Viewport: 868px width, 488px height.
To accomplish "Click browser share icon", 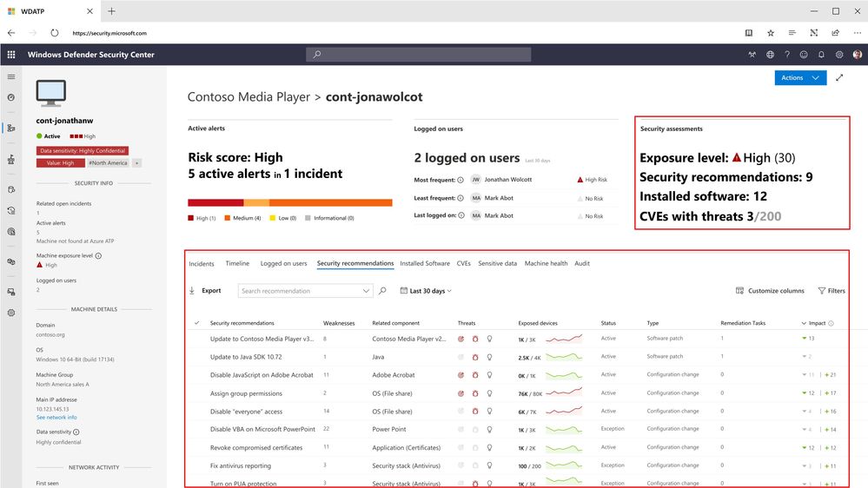I will [x=835, y=33].
